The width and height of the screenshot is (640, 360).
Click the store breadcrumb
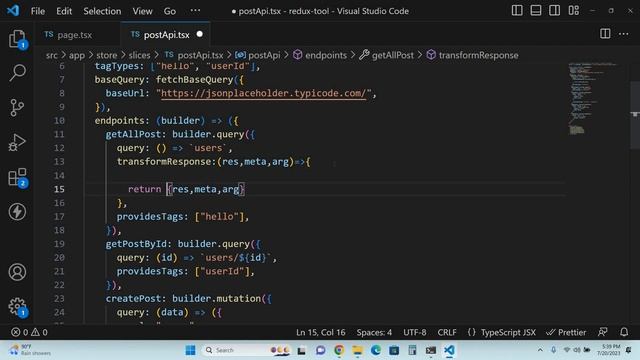tap(107, 55)
